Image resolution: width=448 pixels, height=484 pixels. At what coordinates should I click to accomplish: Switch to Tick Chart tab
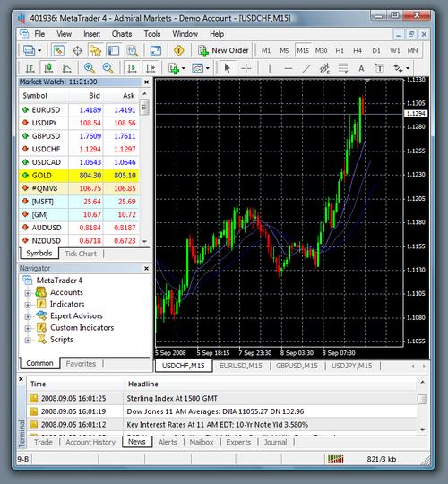coord(81,254)
